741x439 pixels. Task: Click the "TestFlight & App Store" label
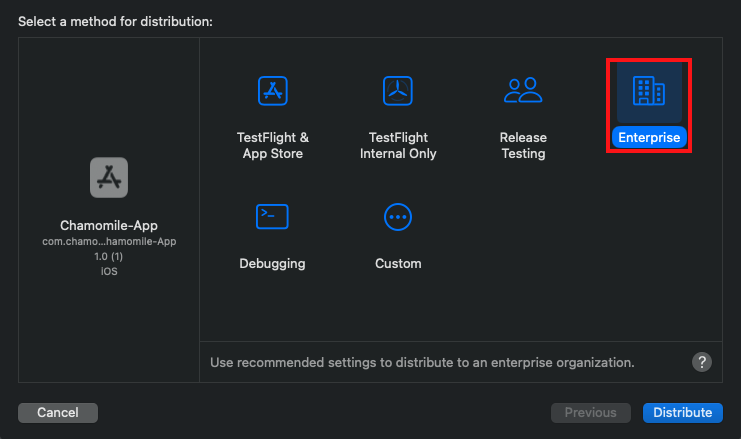(272, 146)
